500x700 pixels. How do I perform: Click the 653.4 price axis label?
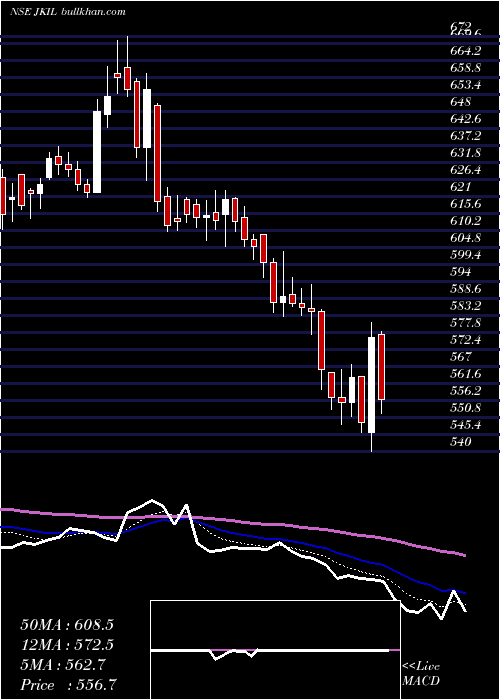466,85
